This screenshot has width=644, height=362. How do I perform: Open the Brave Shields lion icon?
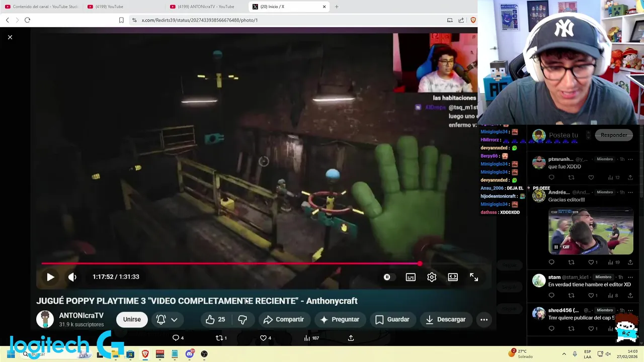(473, 20)
